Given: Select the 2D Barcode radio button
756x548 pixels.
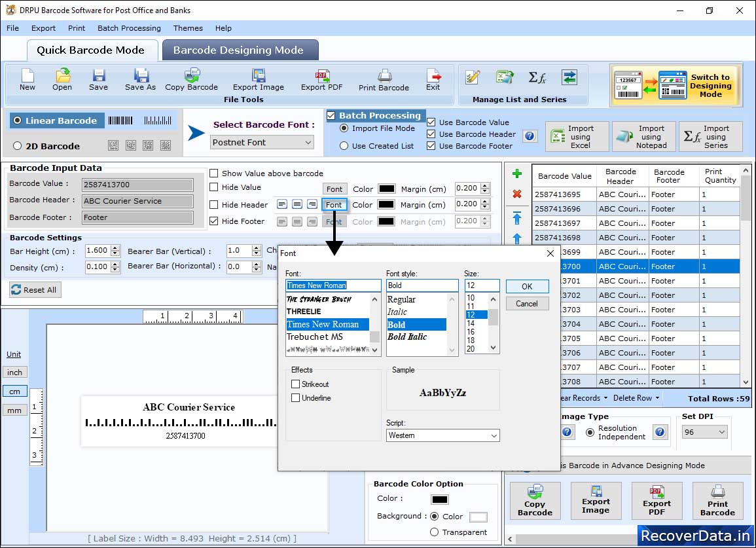Looking at the screenshot, I should (18, 146).
